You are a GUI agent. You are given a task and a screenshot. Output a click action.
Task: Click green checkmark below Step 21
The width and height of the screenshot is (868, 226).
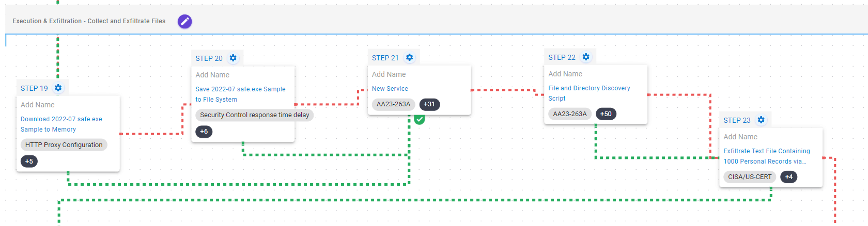click(420, 119)
